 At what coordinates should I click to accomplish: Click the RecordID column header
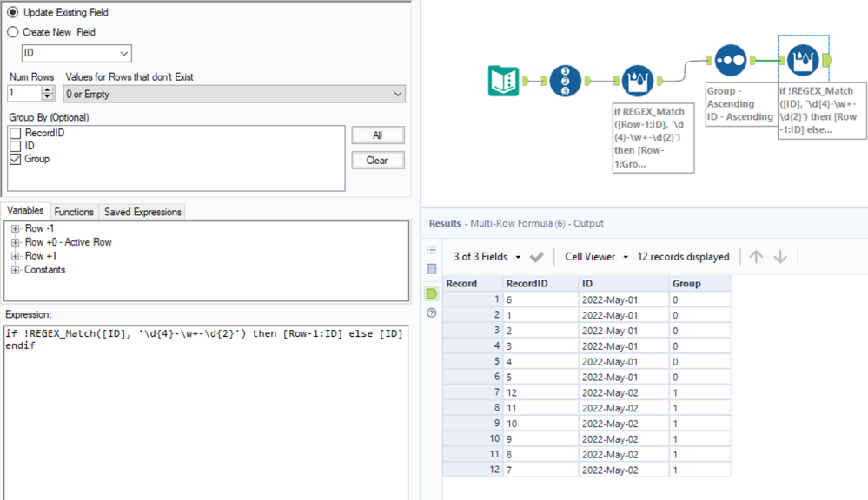coord(540,284)
